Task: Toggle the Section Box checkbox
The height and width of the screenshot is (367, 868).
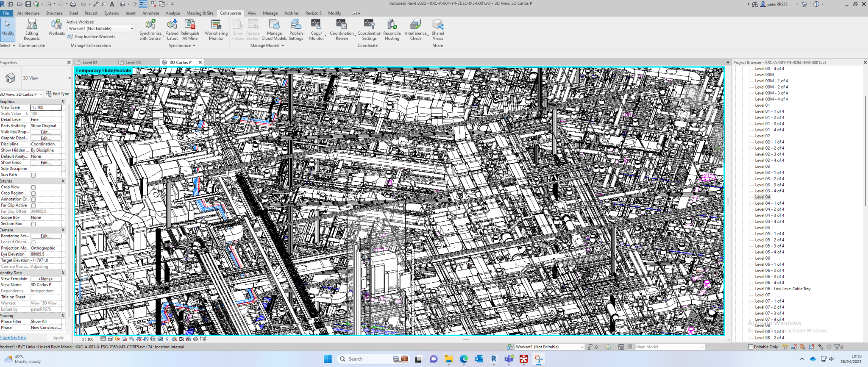Action: [33, 224]
